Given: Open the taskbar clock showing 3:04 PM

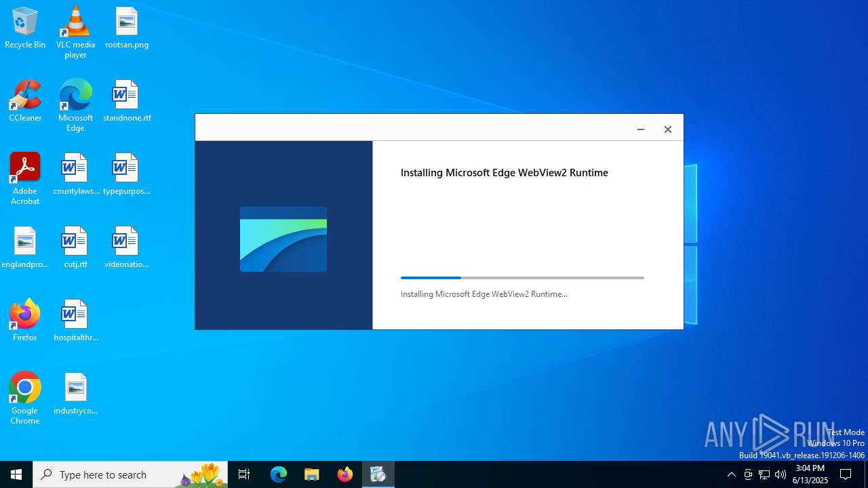Looking at the screenshot, I should (810, 474).
